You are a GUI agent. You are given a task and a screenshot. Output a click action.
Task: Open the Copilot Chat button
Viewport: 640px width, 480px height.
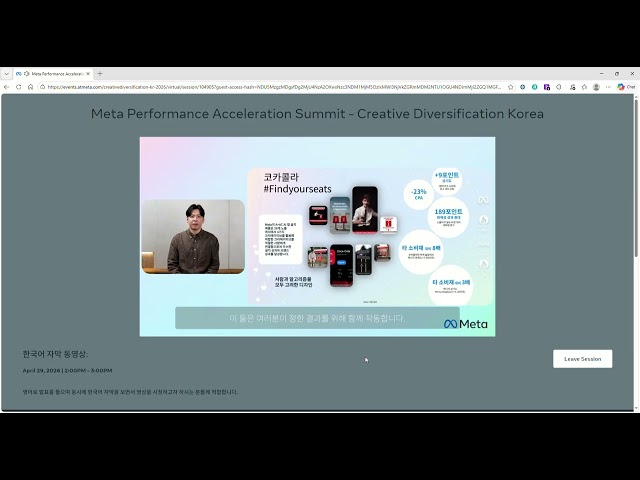point(627,87)
